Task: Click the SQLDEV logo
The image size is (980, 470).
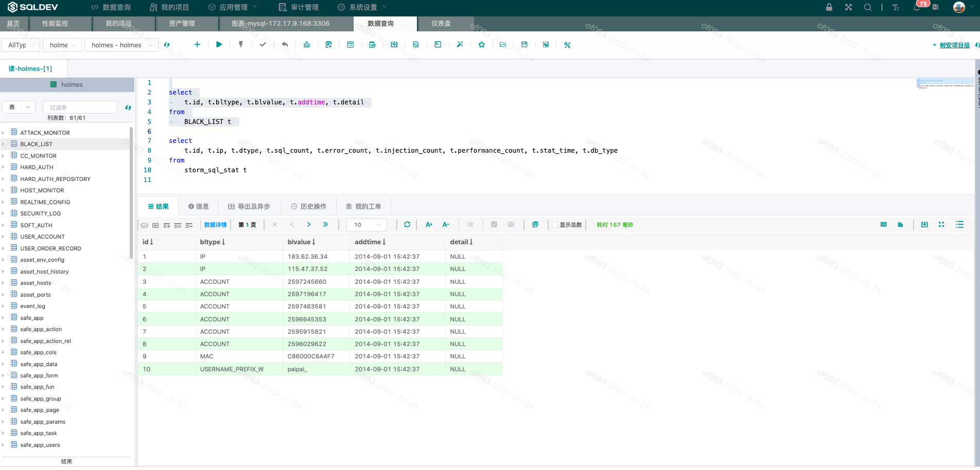Action: click(33, 7)
